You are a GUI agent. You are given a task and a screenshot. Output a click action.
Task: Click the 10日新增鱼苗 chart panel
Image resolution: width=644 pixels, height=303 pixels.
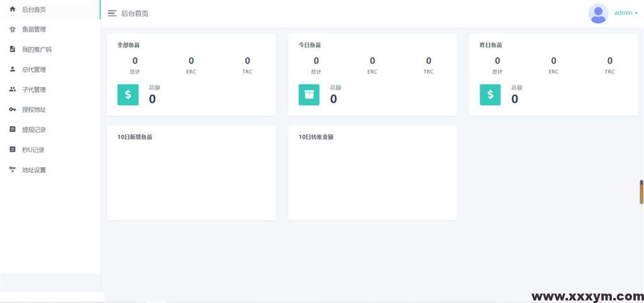[191, 176]
